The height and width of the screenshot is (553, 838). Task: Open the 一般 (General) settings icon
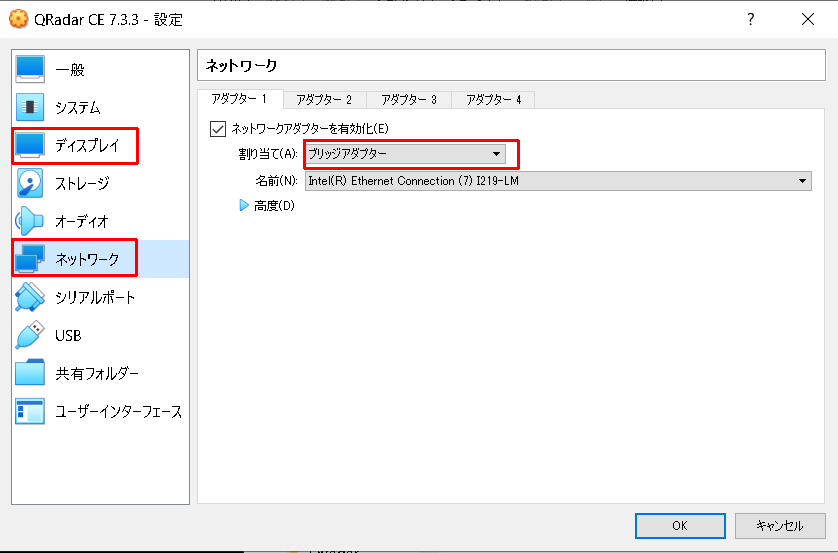[x=30, y=69]
